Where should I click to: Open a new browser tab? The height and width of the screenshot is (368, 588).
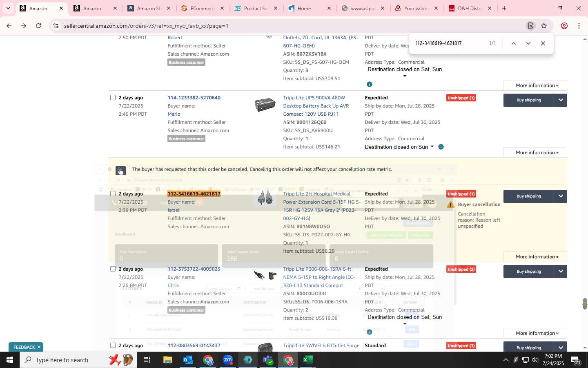(504, 8)
